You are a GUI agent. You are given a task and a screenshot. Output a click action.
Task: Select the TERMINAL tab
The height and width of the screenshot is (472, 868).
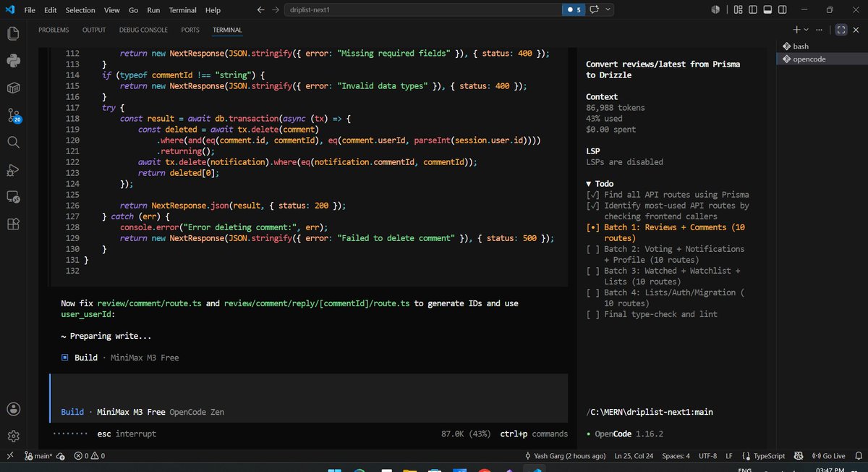227,30
